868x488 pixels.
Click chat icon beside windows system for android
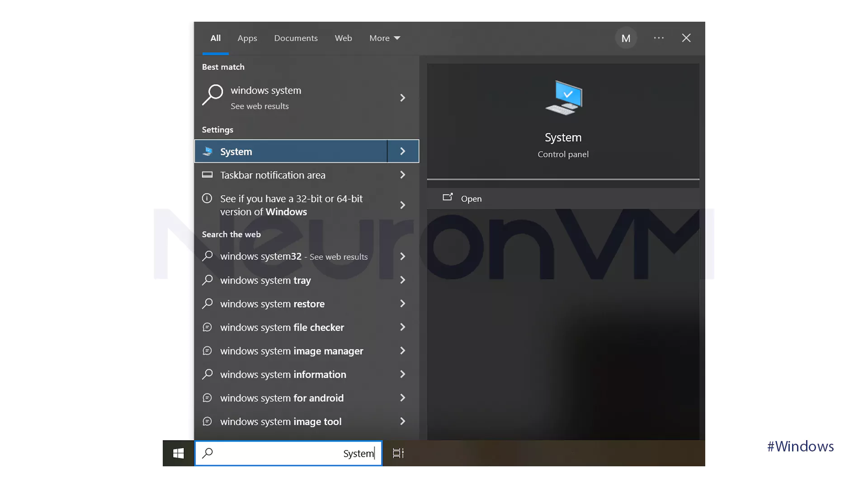[x=207, y=398]
